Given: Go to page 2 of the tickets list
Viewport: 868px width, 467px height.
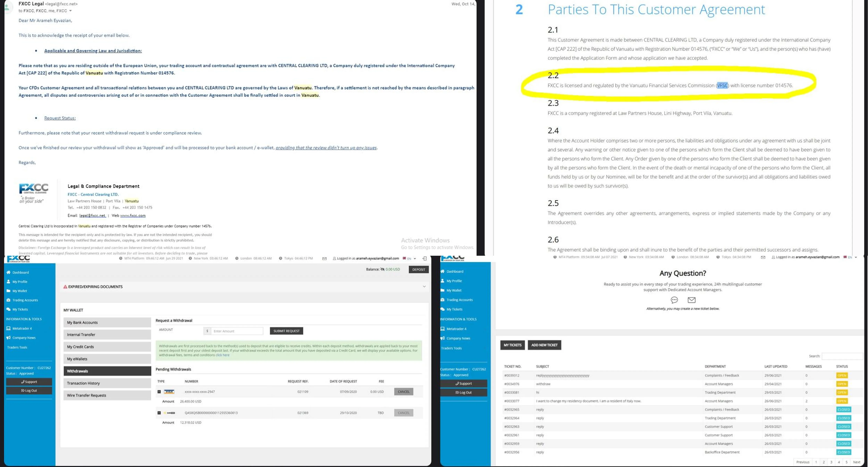Looking at the screenshot, I should 824,462.
